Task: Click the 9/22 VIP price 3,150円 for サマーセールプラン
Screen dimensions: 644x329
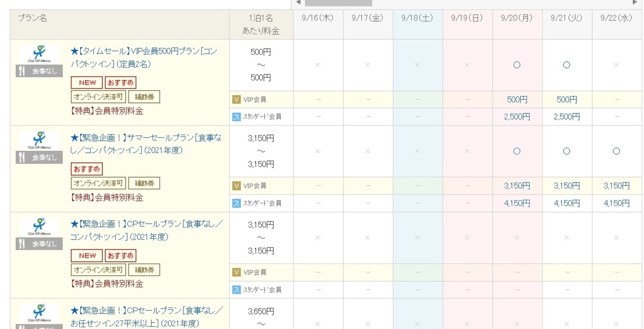Action: tap(616, 186)
